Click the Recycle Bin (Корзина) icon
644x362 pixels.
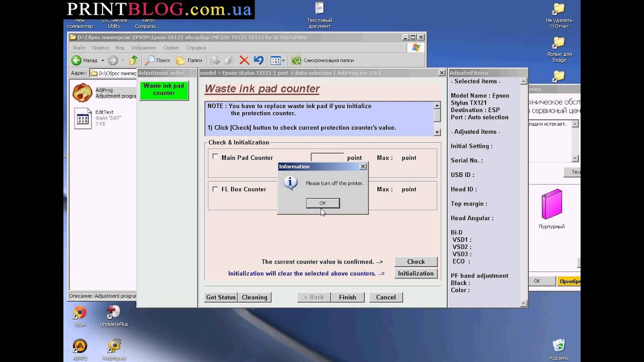(x=558, y=345)
